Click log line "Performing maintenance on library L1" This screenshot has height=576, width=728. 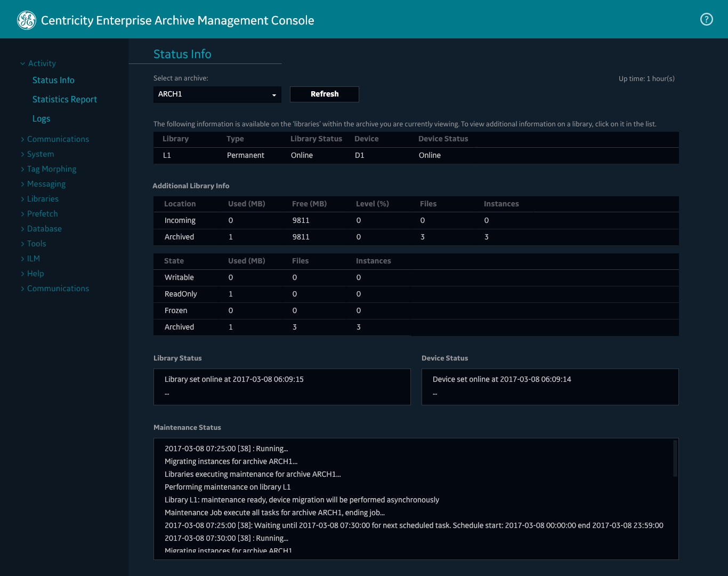click(x=228, y=487)
